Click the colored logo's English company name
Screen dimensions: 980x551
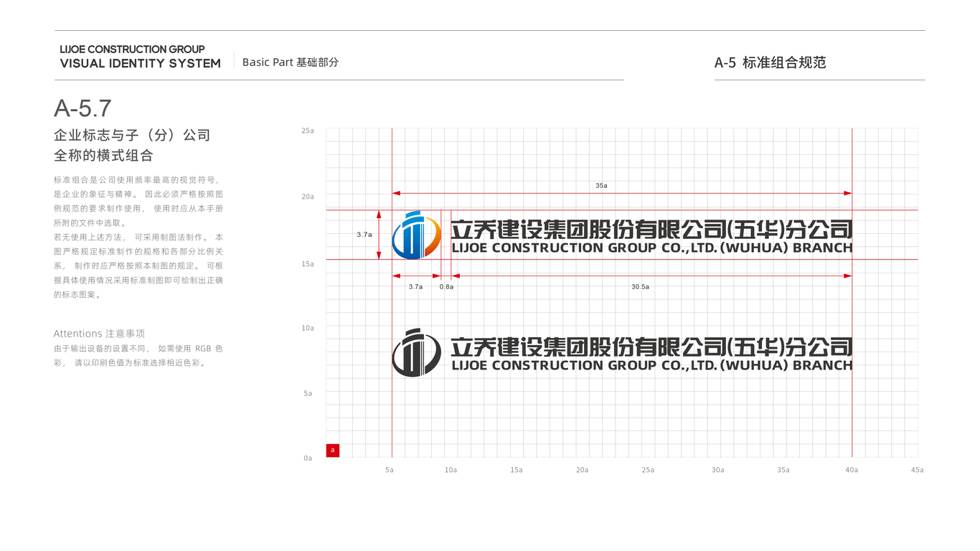coord(652,248)
